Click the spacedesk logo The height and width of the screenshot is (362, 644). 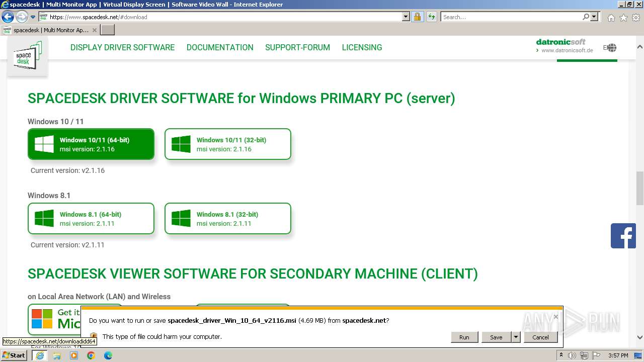point(27,56)
